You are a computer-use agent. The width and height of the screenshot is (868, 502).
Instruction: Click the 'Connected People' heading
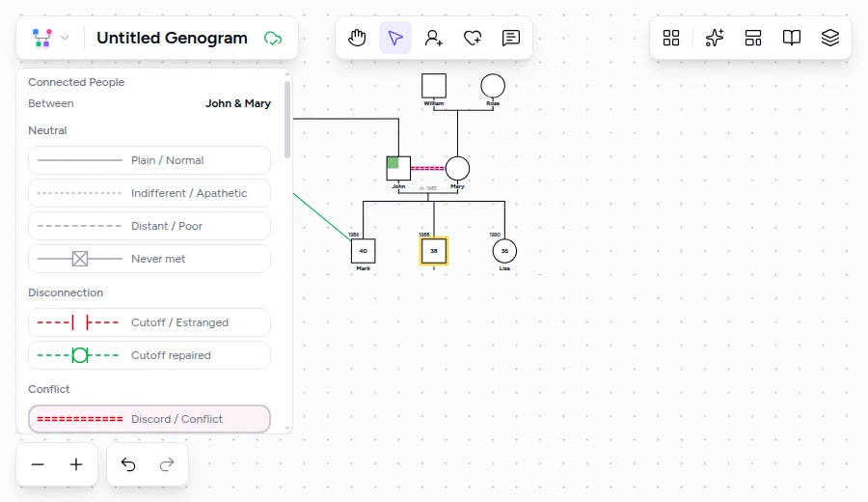point(76,82)
